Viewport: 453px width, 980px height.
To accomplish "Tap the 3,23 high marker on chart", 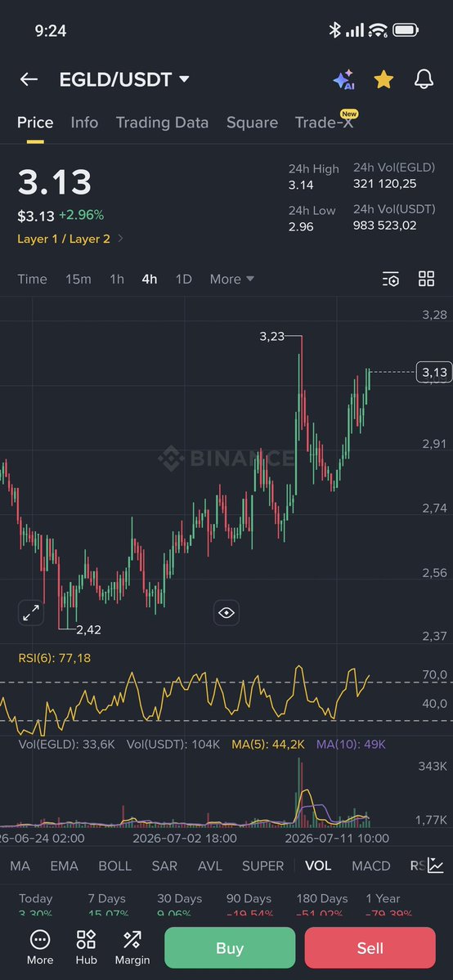I will click(x=271, y=336).
